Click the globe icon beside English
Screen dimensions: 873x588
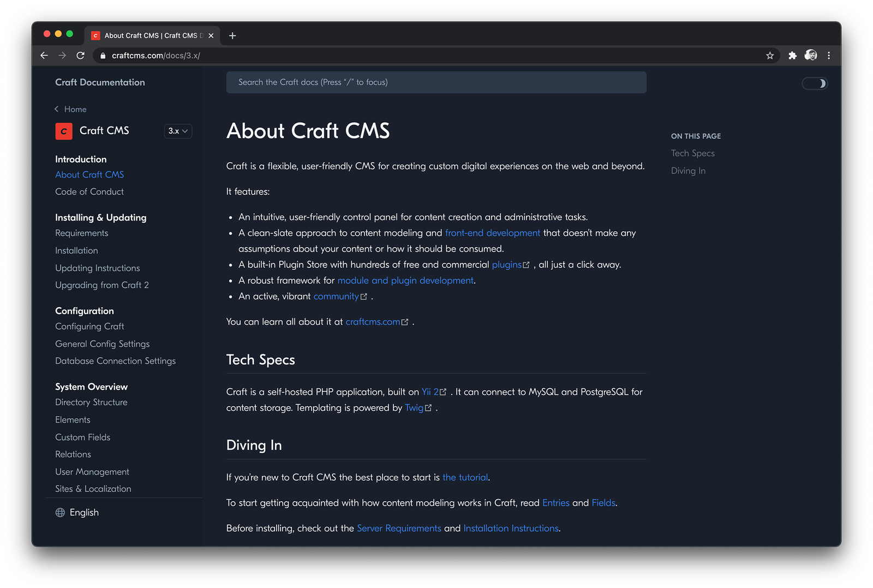pos(59,512)
